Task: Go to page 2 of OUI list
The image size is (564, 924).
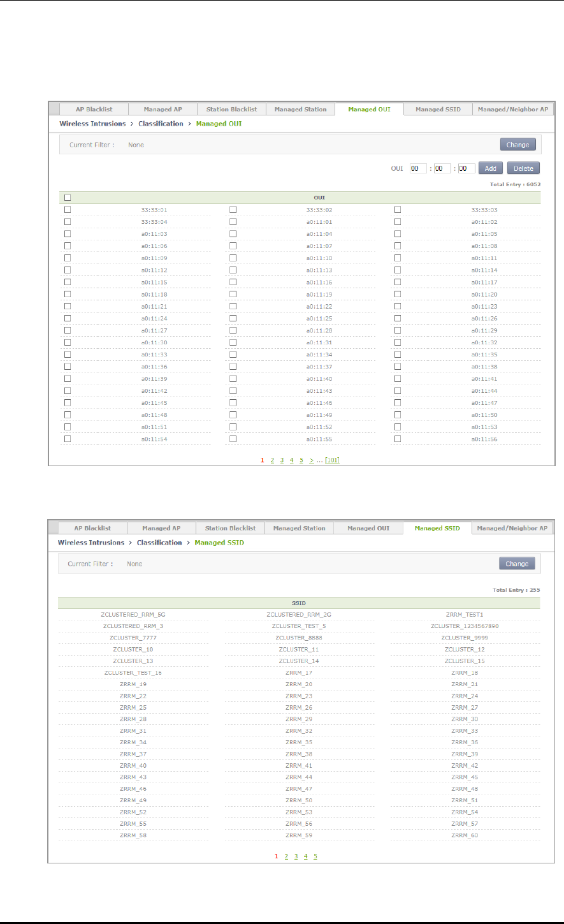Action: [x=272, y=460]
